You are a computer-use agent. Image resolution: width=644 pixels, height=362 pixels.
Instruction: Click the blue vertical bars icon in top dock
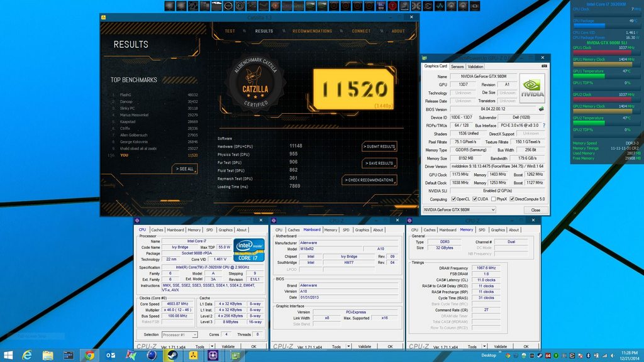point(380,6)
